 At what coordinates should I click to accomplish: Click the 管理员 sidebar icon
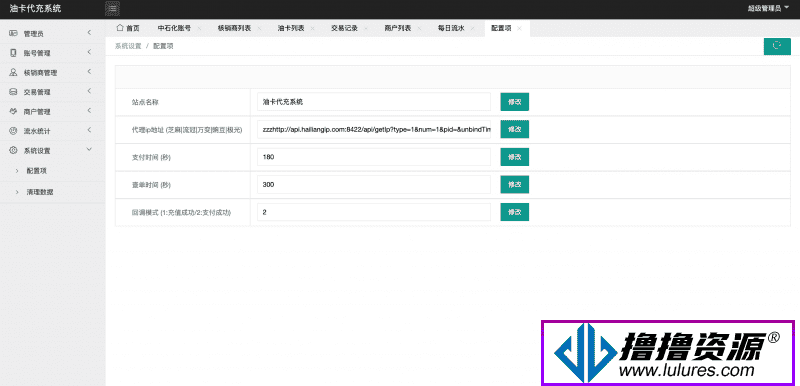tap(13, 33)
